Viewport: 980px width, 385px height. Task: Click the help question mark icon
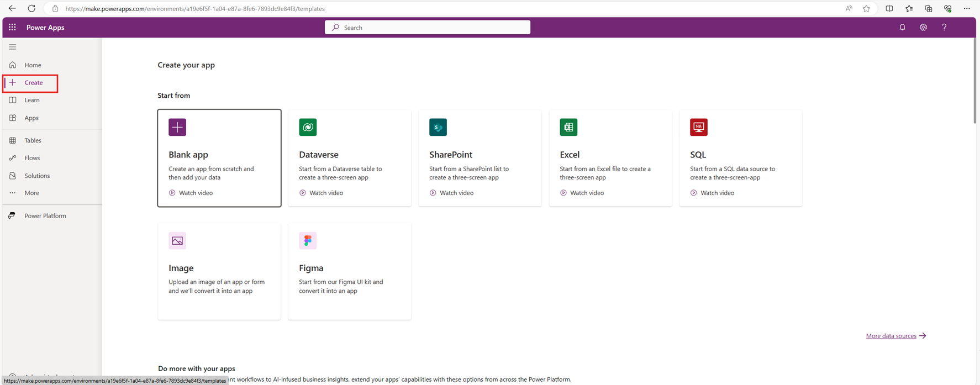pyautogui.click(x=944, y=27)
